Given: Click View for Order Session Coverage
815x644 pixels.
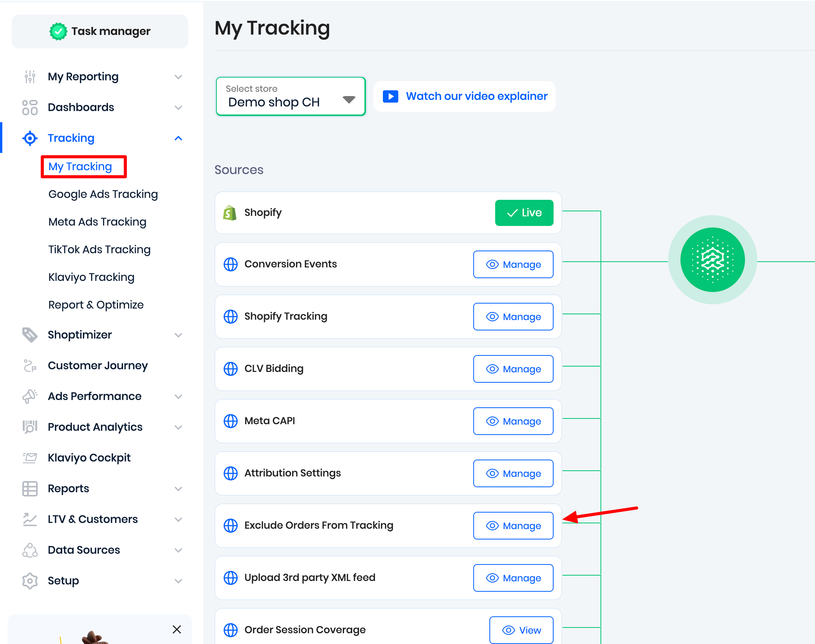Looking at the screenshot, I should point(521,630).
